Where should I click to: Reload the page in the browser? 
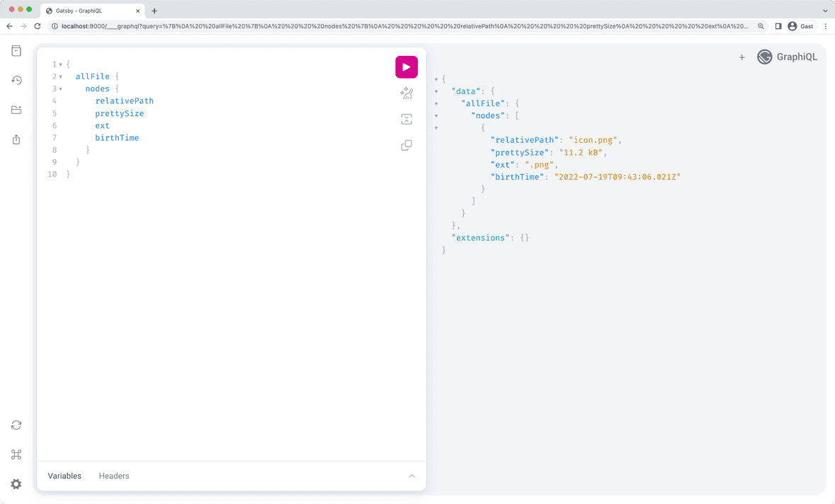tap(37, 26)
